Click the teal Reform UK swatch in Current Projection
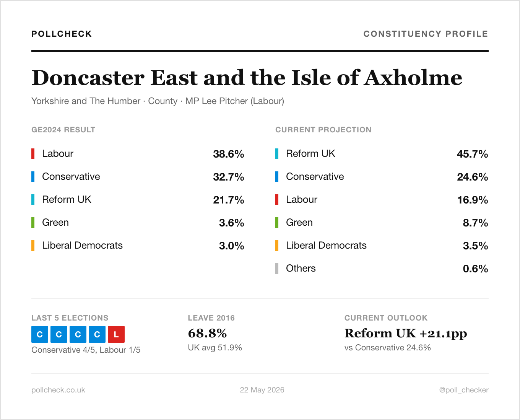This screenshot has width=520, height=420. click(277, 154)
